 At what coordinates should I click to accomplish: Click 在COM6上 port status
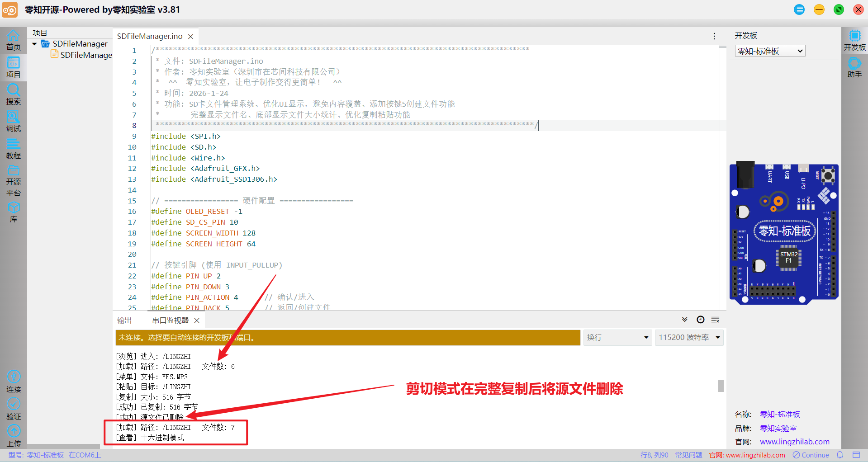click(x=85, y=455)
